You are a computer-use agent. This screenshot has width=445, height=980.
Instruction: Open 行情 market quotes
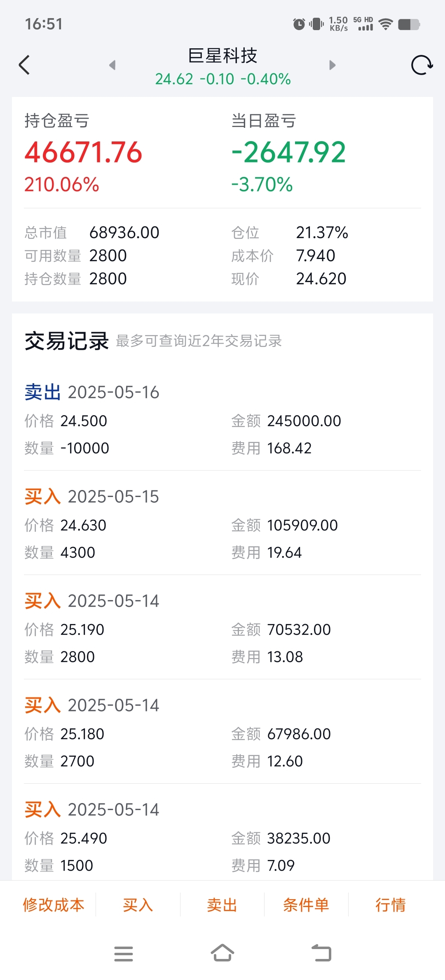coord(391,905)
